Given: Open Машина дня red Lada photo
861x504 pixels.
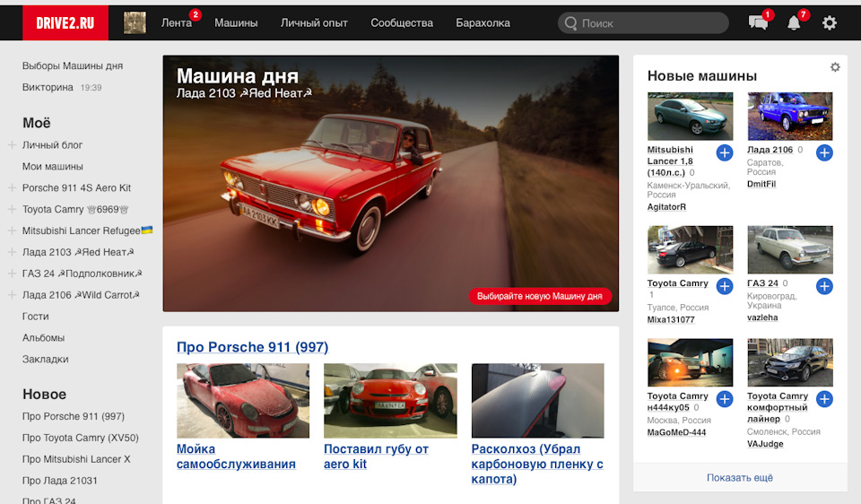Looking at the screenshot, I should [x=390, y=183].
